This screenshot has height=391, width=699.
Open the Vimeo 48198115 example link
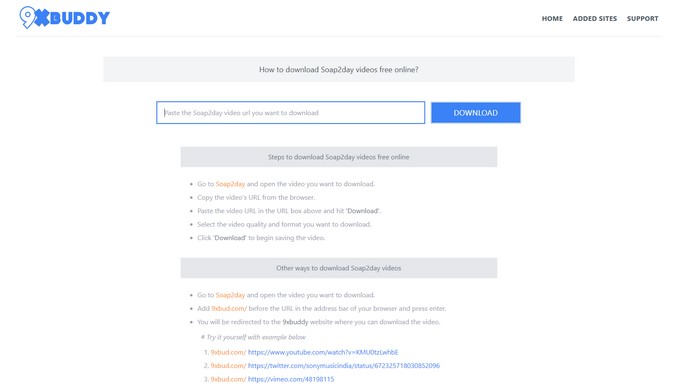coord(291,379)
